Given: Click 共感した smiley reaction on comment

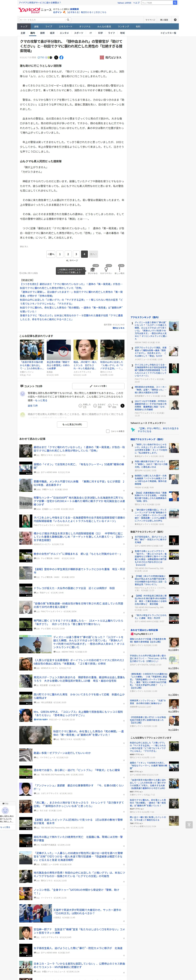Looking at the screenshot, I should (81, 406).
